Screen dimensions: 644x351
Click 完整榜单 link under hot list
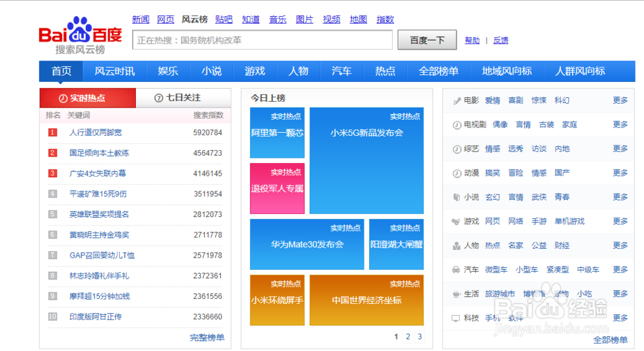[207, 337]
